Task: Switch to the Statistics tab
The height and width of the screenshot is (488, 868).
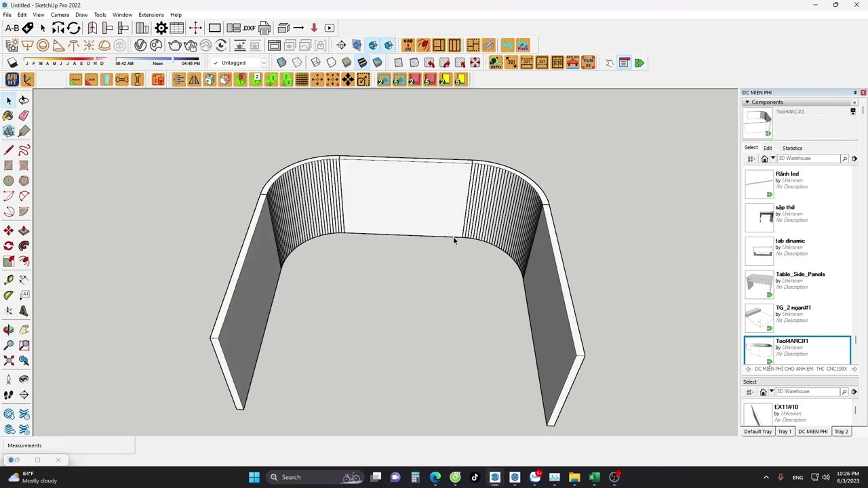Action: [792, 148]
